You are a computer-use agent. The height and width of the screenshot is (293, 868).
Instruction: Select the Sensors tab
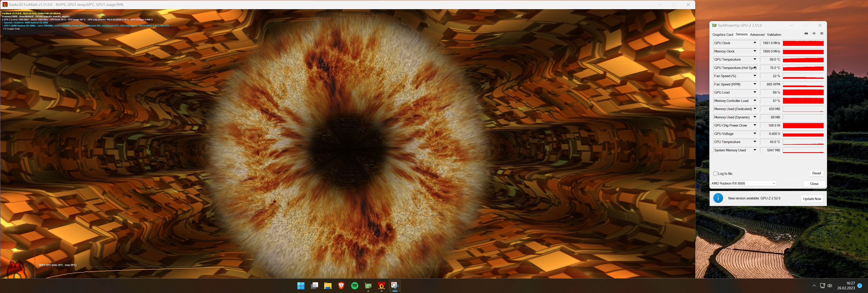point(741,34)
